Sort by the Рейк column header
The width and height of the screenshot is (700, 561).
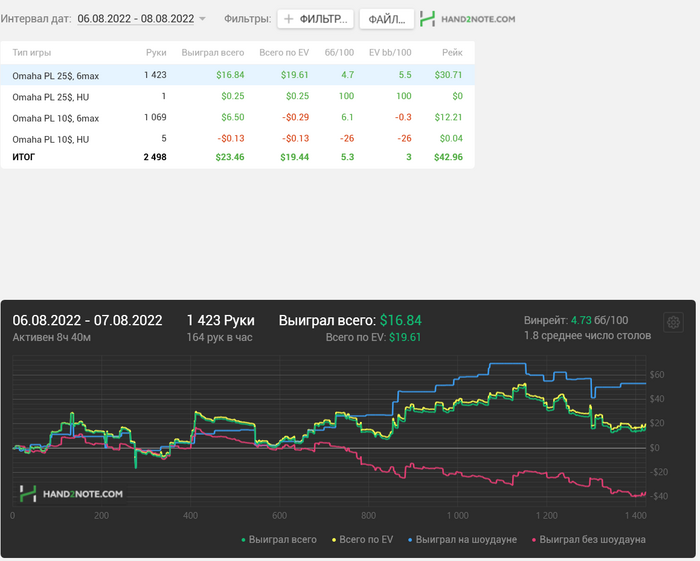452,53
